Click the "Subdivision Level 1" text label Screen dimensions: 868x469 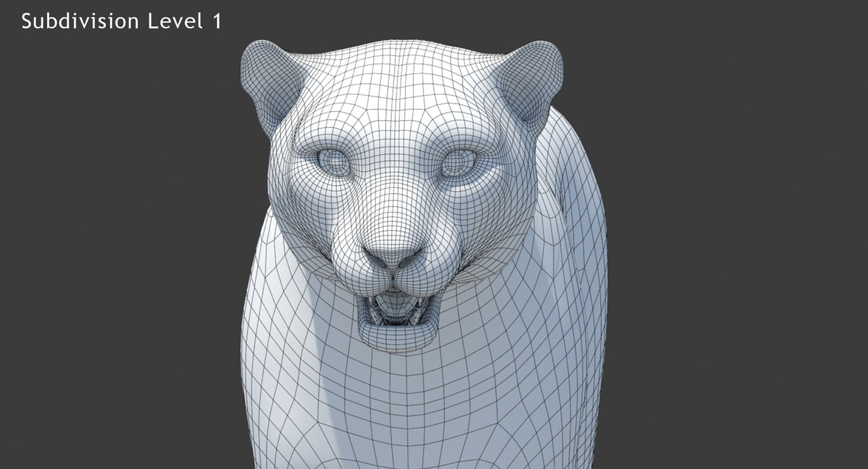coord(121,22)
